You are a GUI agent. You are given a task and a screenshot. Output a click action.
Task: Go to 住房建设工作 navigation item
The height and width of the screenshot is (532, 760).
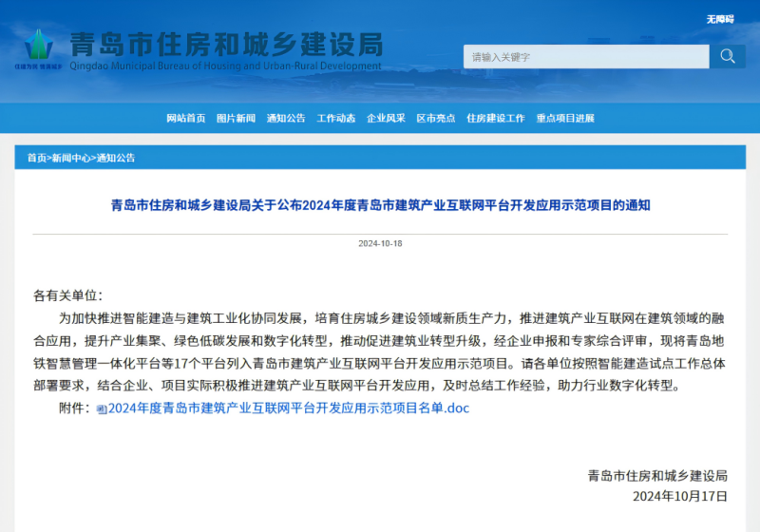click(x=496, y=119)
